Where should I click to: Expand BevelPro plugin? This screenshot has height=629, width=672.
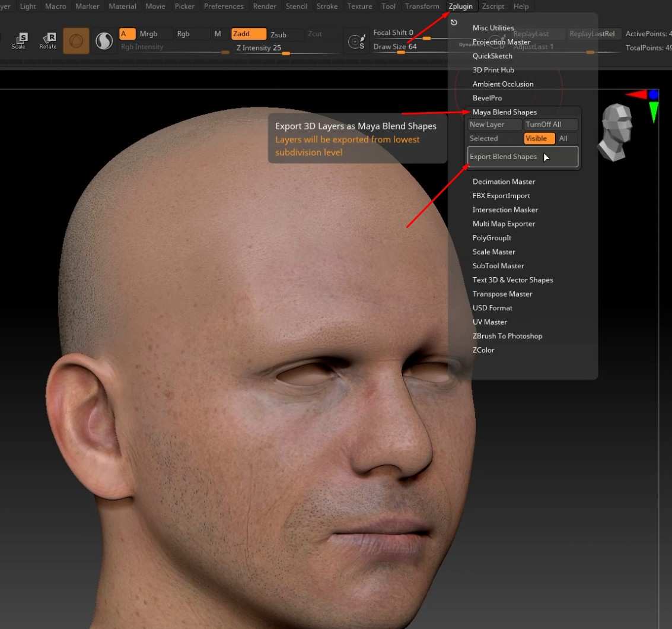(487, 98)
